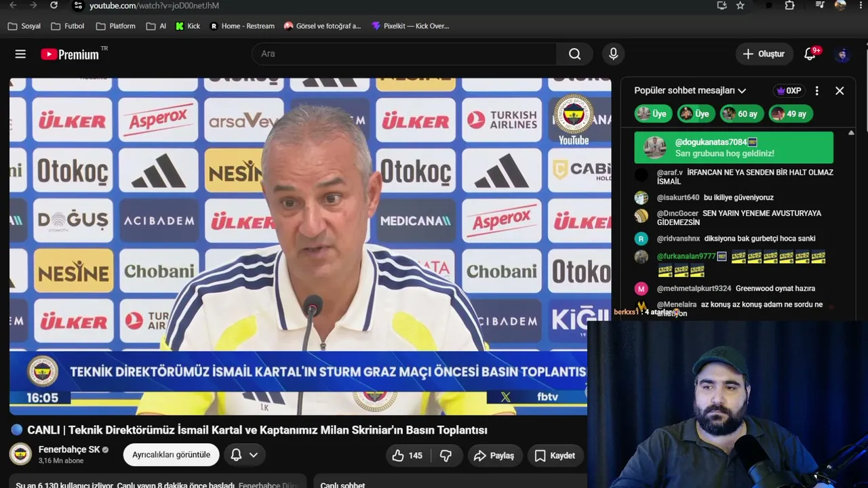868x488 pixels.
Task: Focus the Ara search field
Action: click(404, 54)
